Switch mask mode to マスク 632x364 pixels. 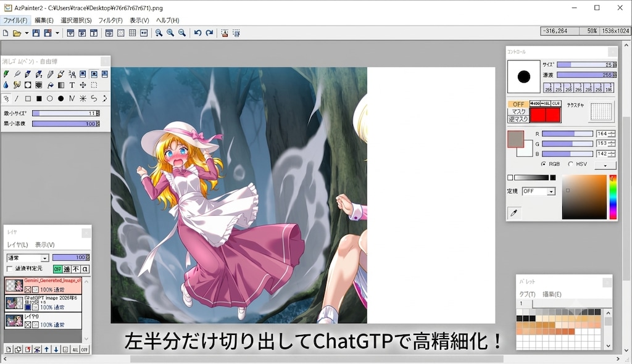coord(518,112)
